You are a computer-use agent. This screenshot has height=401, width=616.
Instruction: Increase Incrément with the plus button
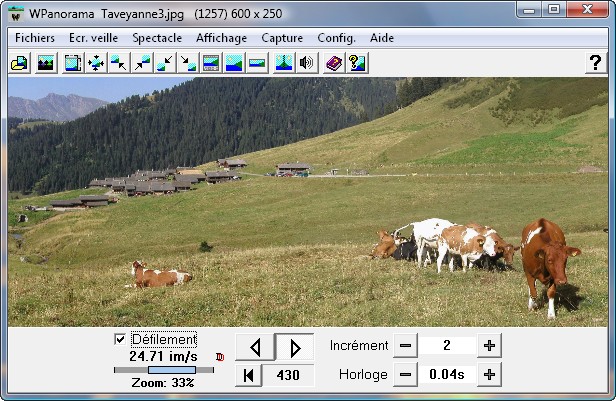pos(489,346)
